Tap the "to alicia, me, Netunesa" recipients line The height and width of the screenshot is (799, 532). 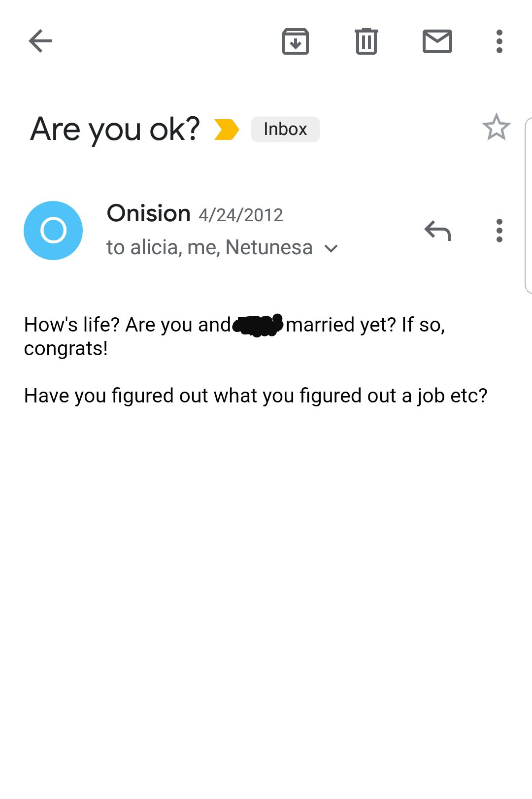pyautogui.click(x=209, y=247)
